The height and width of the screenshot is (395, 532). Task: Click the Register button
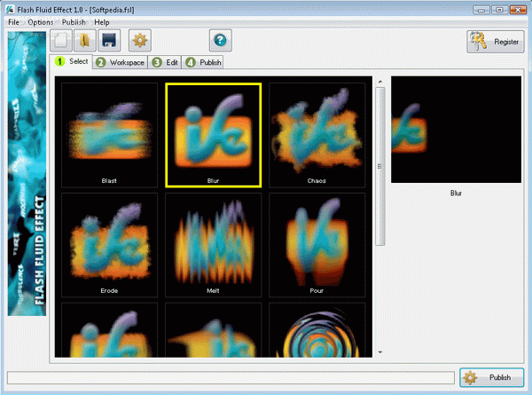coord(496,42)
